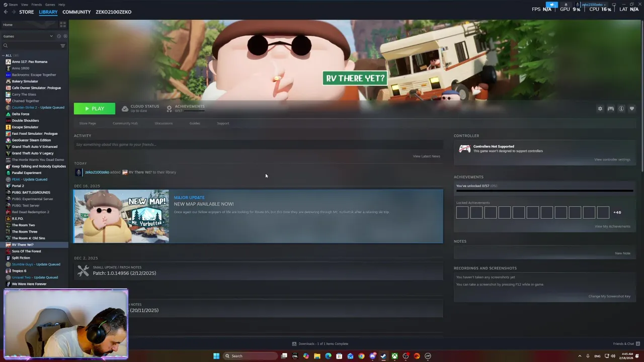This screenshot has width=644, height=362.
Task: Open the game Discussions link
Action: (164, 123)
